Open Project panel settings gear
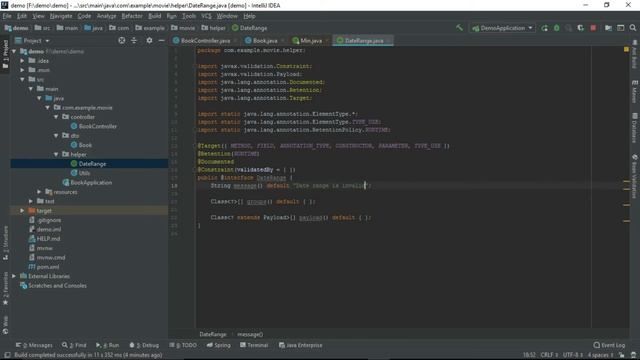 coord(149,40)
